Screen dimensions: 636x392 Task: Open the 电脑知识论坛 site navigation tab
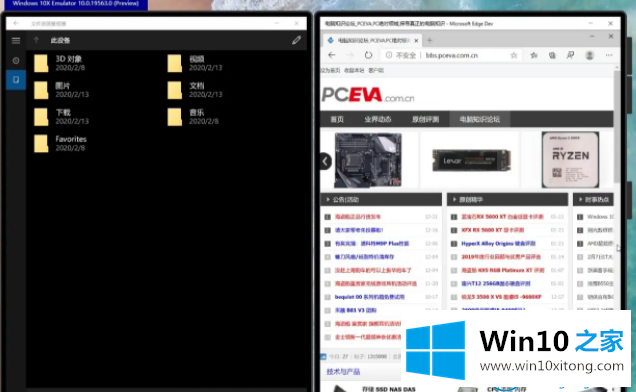(x=479, y=119)
